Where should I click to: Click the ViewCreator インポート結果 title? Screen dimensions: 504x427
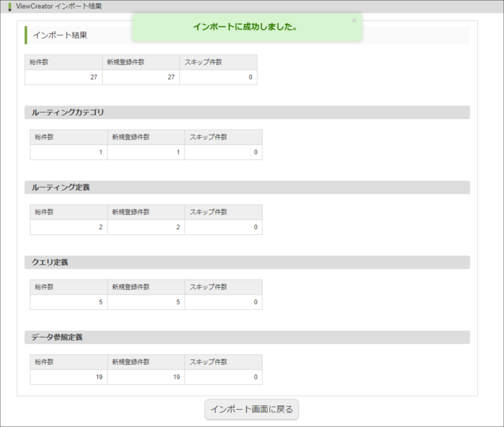pos(59,6)
